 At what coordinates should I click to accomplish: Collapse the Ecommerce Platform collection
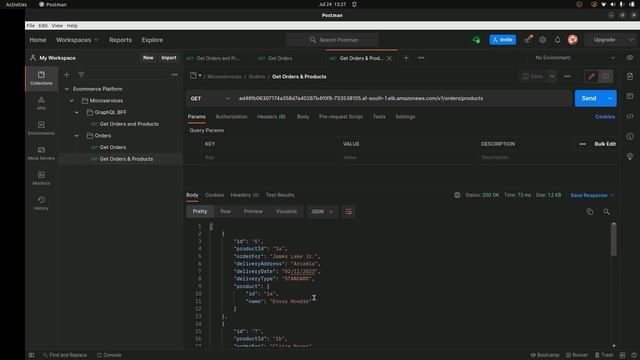pyautogui.click(x=67, y=89)
